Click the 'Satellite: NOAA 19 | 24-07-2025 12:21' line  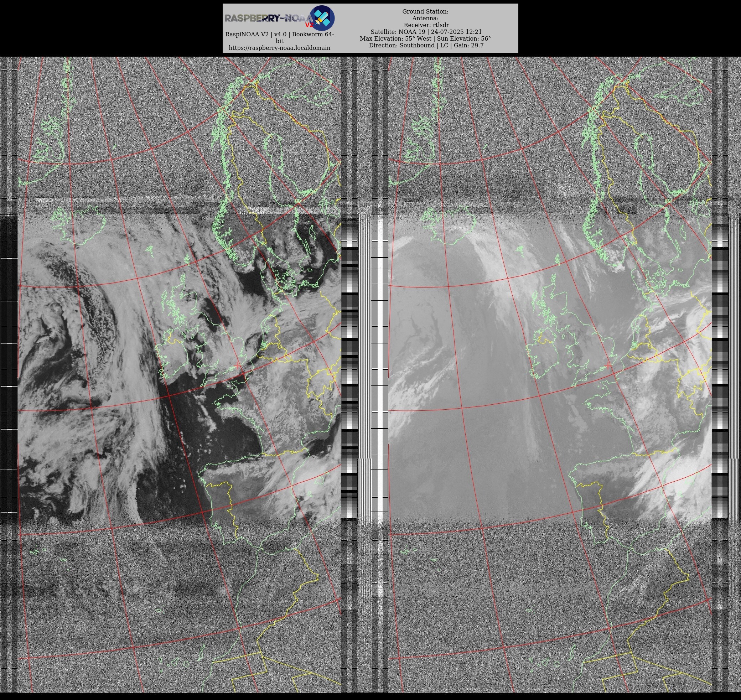(426, 32)
